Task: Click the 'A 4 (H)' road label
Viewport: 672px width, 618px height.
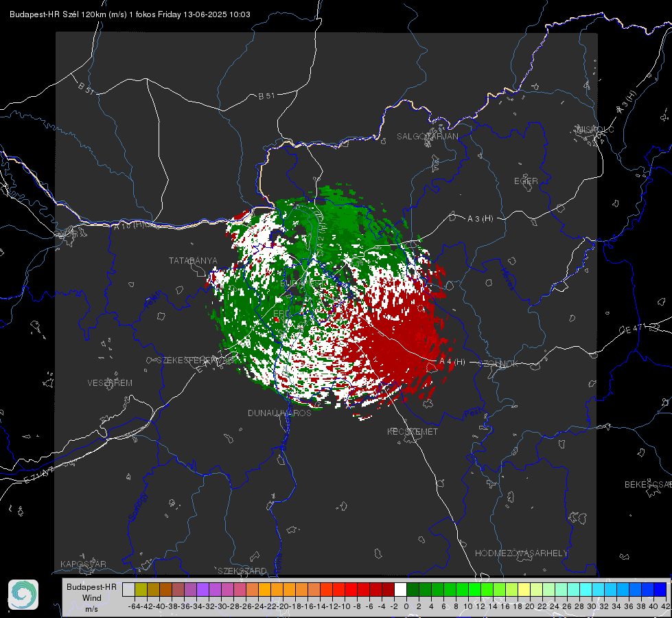Action: pyautogui.click(x=452, y=362)
